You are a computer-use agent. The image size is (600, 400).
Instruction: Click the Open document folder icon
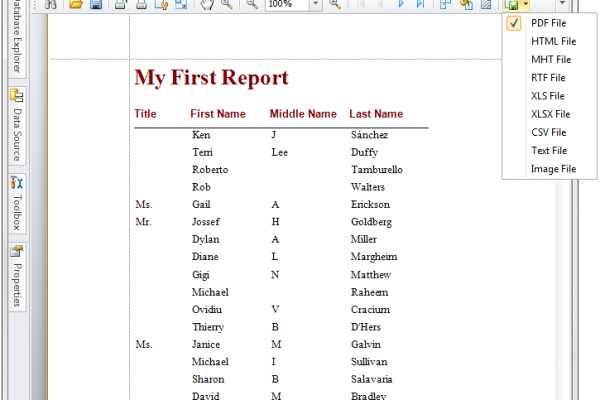coord(76,4)
